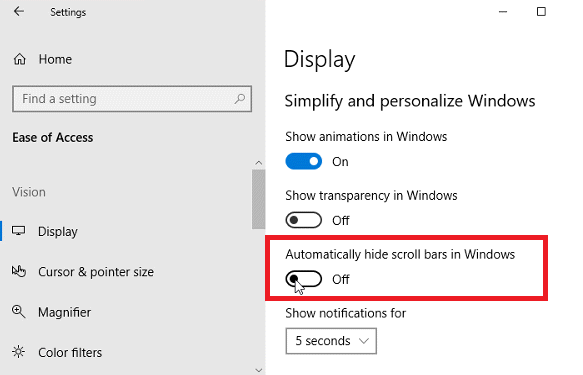Click the Vision section label
The height and width of the screenshot is (375, 583).
tap(29, 192)
